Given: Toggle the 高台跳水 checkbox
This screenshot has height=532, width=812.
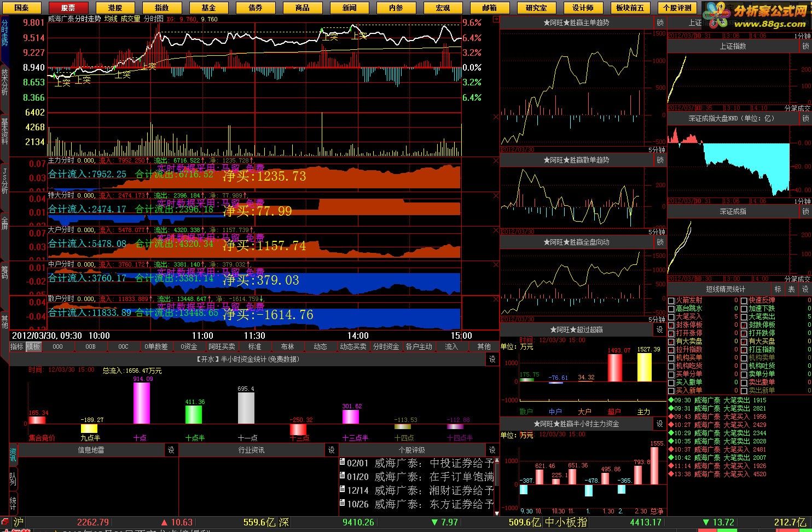Looking at the screenshot, I should (x=671, y=309).
